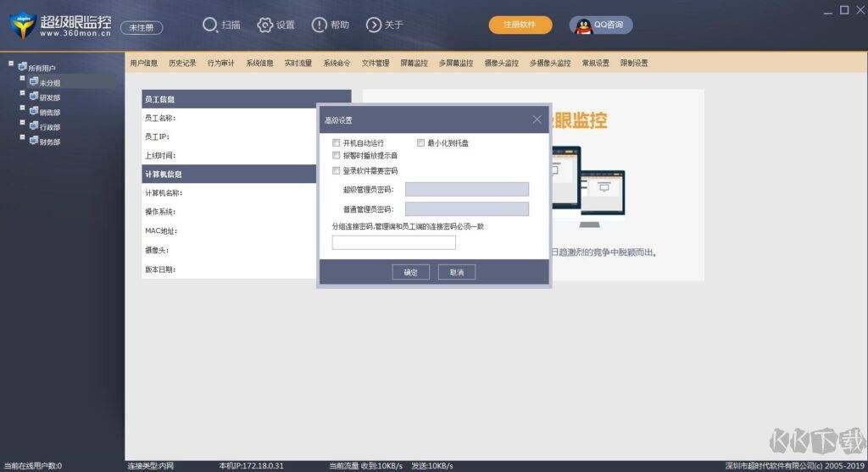Click the monitor illustration thumbnail
This screenshot has height=472, width=868.
tap(588, 187)
